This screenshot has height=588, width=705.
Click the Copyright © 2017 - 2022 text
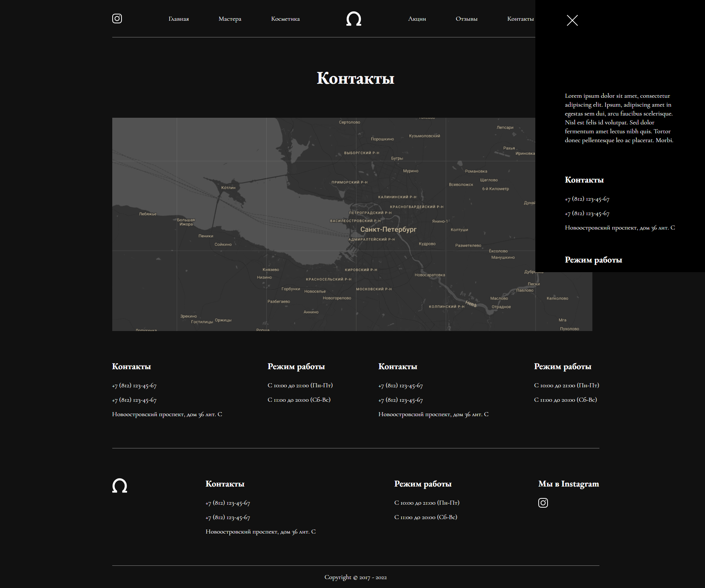[356, 577]
